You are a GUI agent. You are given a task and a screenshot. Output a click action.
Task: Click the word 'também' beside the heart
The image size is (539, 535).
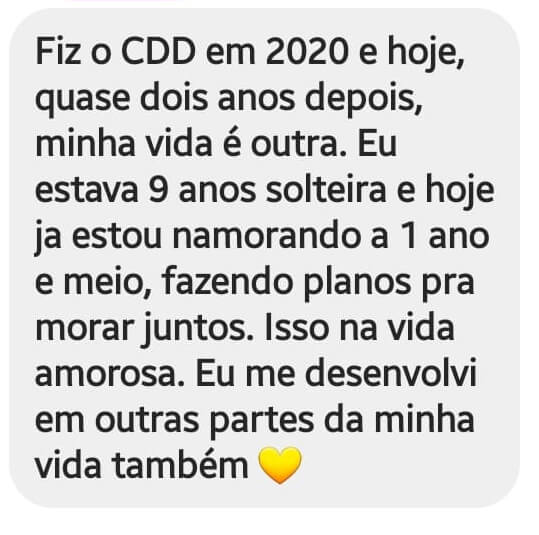(x=180, y=466)
